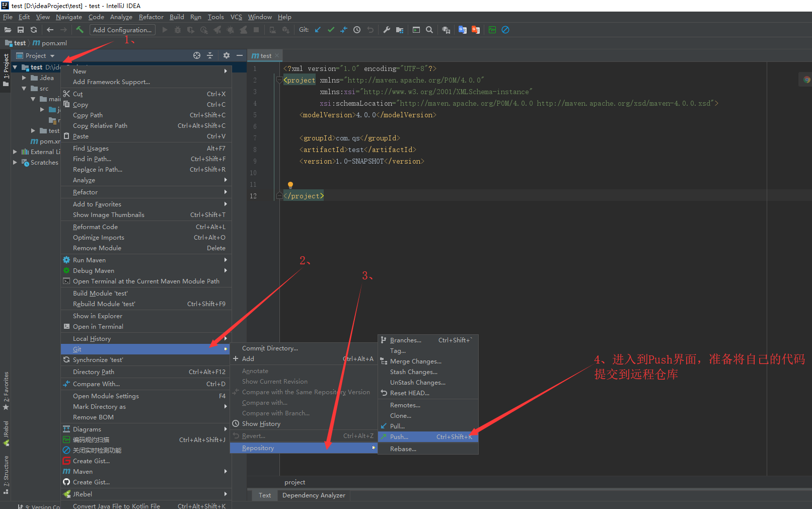Hide the Project panel with minus icon

pyautogui.click(x=240, y=55)
